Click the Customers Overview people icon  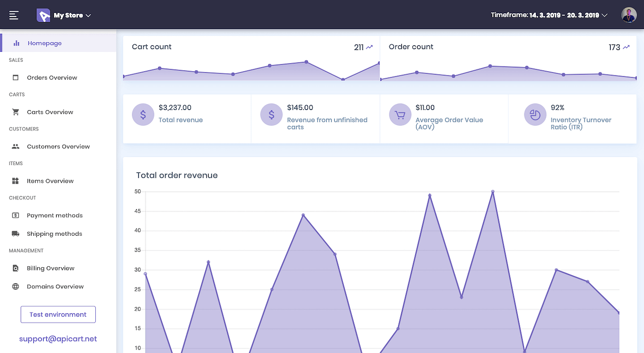[16, 146]
